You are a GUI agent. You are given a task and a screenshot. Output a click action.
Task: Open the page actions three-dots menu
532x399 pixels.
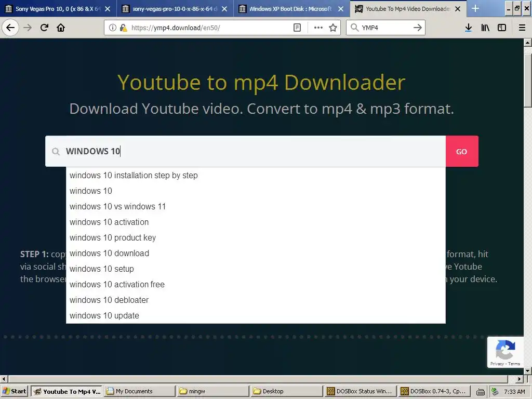point(318,28)
